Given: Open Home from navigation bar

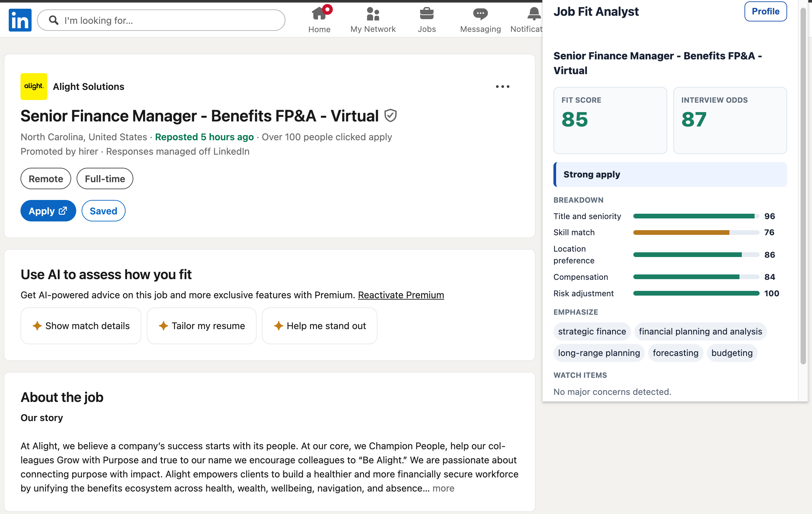Looking at the screenshot, I should [319, 20].
